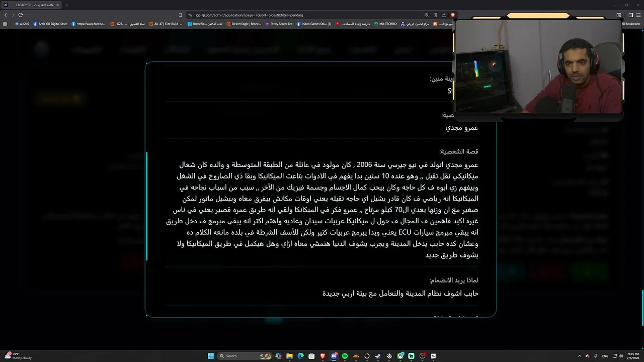
Task: Open a new browser tab with plus button
Action: (x=66, y=5)
